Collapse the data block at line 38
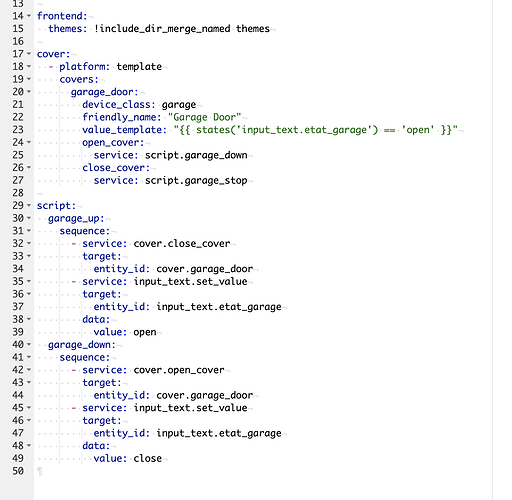The width and height of the screenshot is (512, 500). click(x=29, y=319)
